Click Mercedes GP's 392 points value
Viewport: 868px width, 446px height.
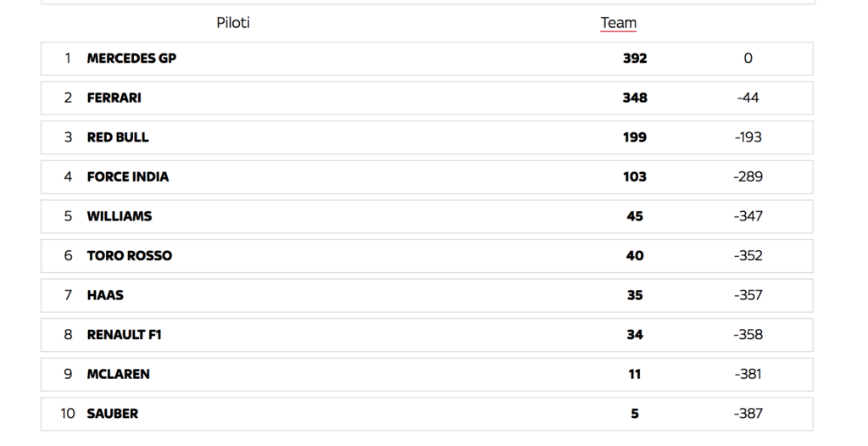(634, 59)
